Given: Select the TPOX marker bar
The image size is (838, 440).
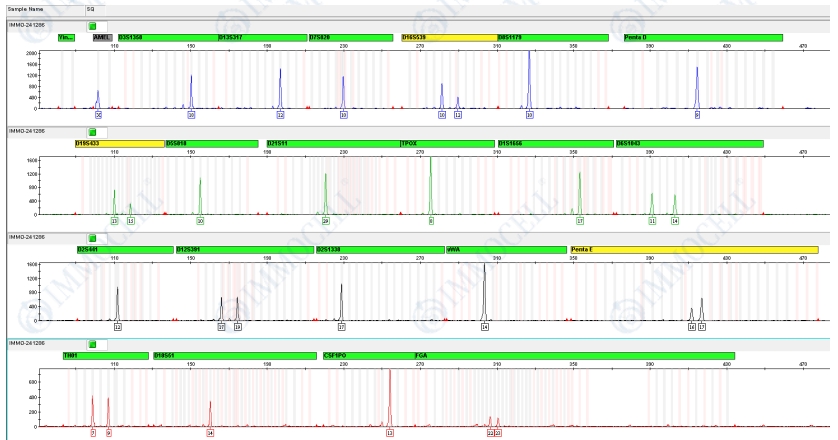Looking at the screenshot, I should point(447,144).
